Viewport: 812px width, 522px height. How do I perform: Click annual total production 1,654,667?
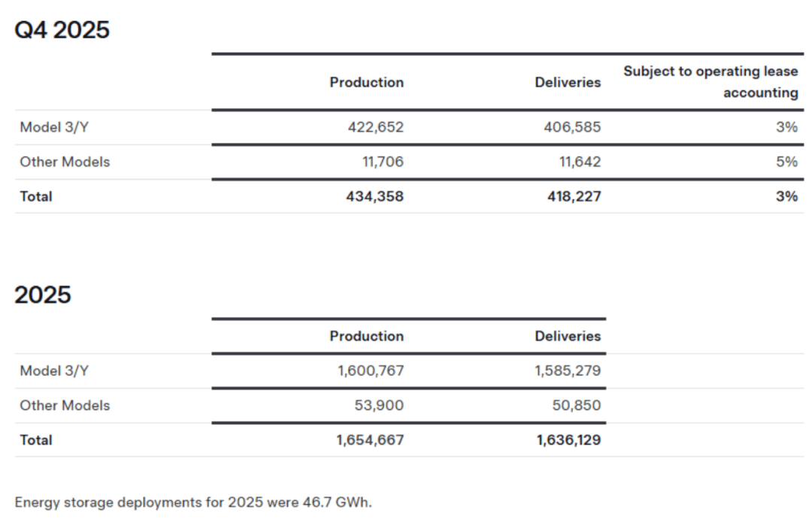(x=370, y=440)
